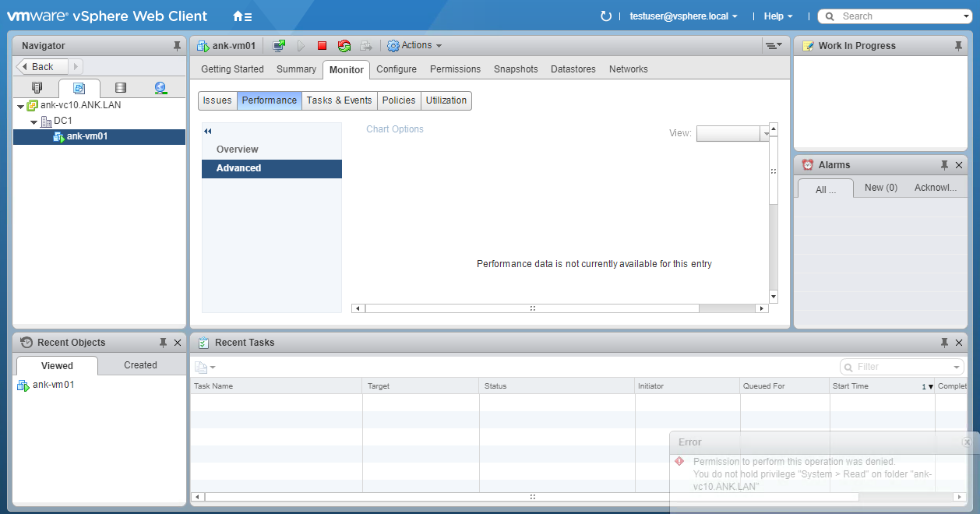Image resolution: width=980 pixels, height=514 pixels.
Task: Show New (0) alarms tab
Action: [x=881, y=188]
